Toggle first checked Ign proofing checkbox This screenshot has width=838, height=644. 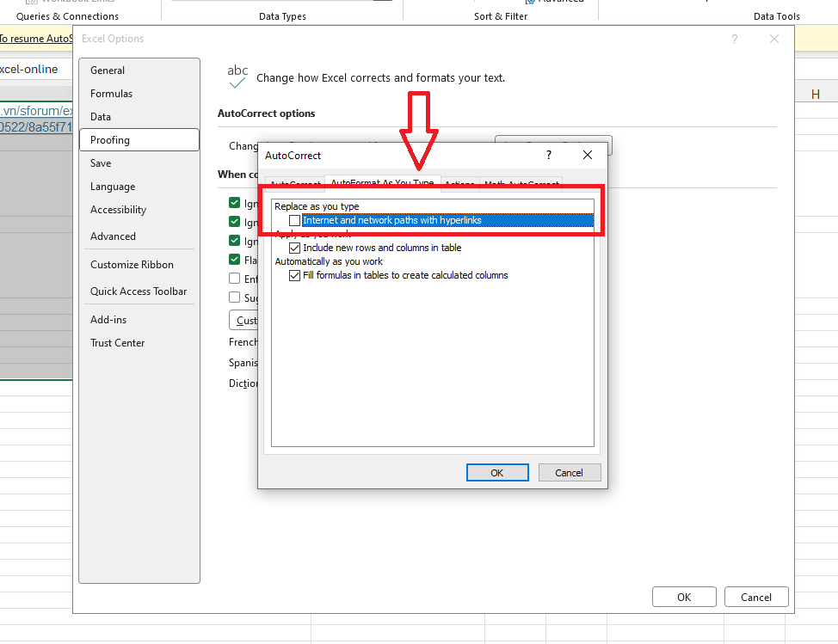click(234, 203)
